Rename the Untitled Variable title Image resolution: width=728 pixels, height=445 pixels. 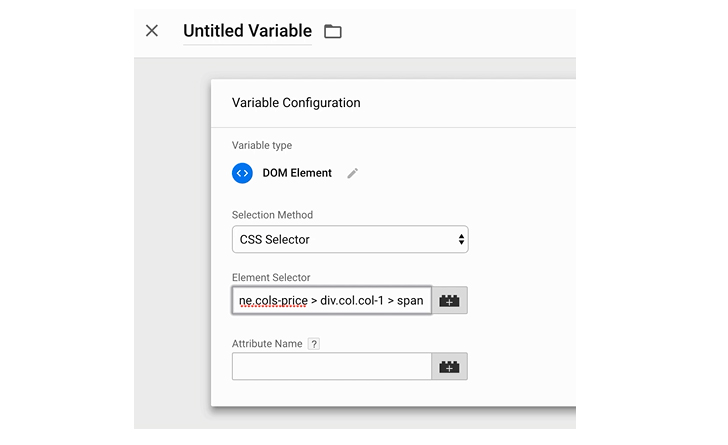point(247,31)
